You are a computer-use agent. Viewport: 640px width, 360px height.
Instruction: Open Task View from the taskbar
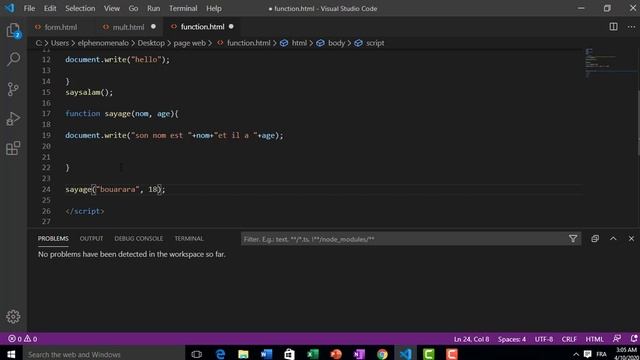[x=196, y=354]
